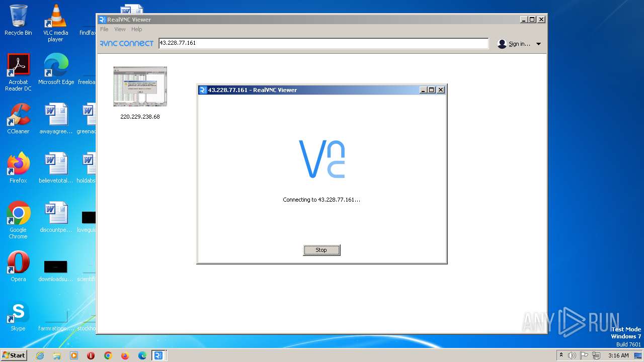Image resolution: width=644 pixels, height=362 pixels.
Task: Click the Sign in link
Action: point(519,44)
